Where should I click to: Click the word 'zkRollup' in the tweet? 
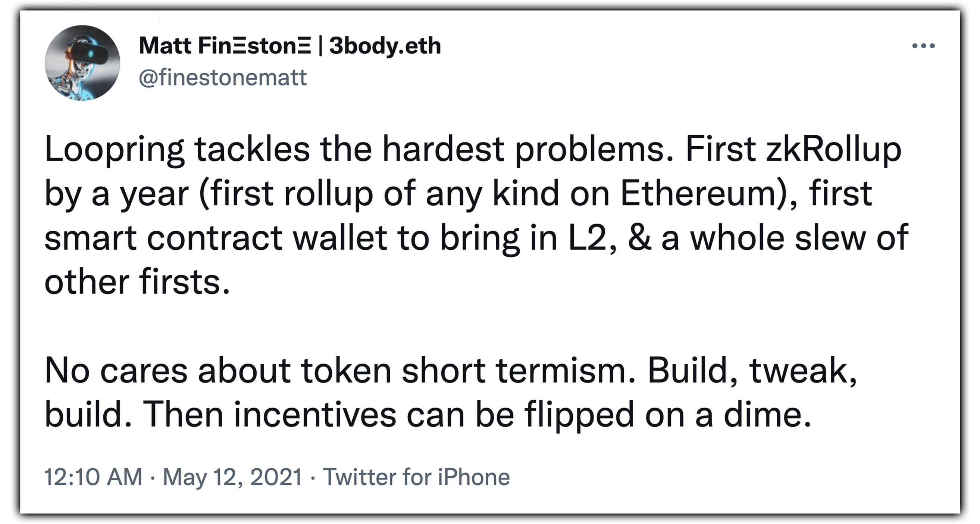(x=833, y=150)
